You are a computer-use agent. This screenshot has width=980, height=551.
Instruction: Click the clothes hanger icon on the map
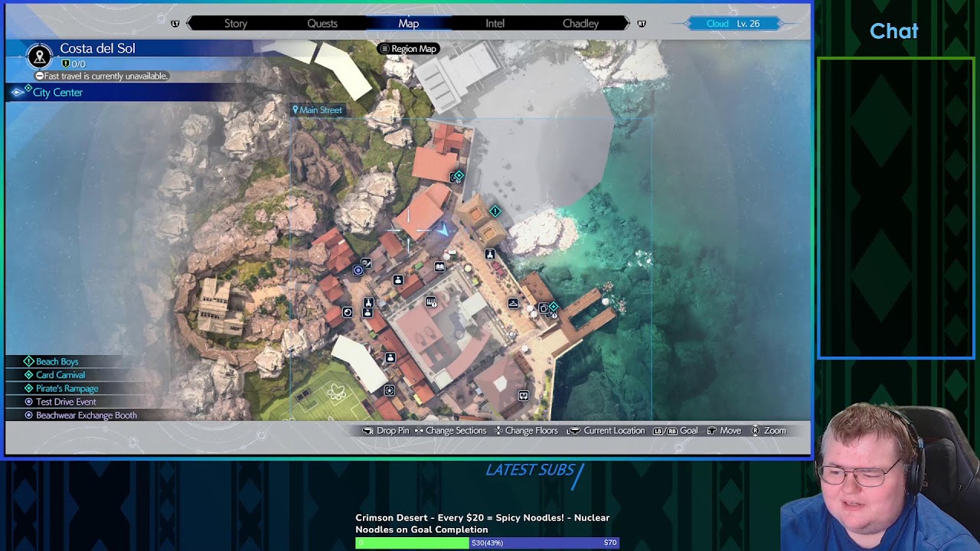point(513,304)
